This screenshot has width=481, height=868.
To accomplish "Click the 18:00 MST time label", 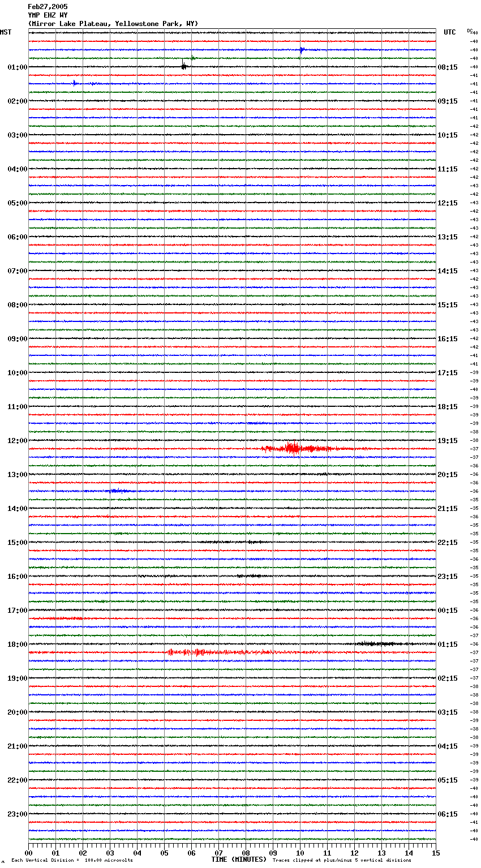I will pos(18,644).
